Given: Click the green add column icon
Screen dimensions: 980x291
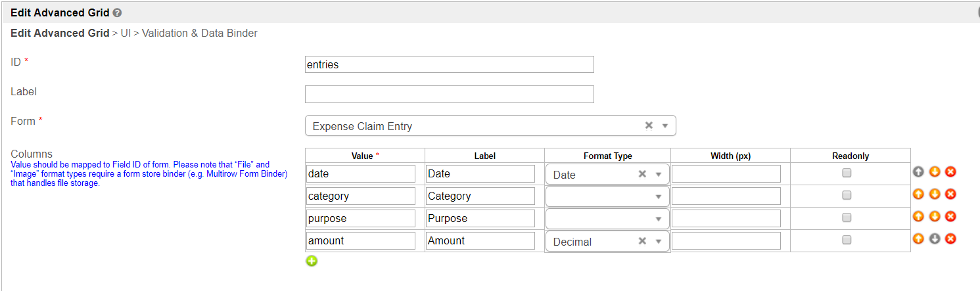Looking at the screenshot, I should pyautogui.click(x=312, y=261).
